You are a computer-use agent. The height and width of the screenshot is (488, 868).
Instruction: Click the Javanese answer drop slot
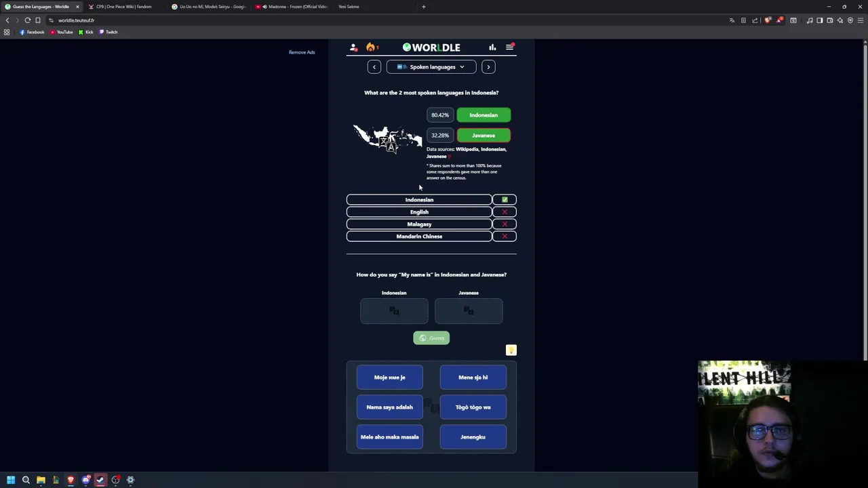(x=469, y=311)
